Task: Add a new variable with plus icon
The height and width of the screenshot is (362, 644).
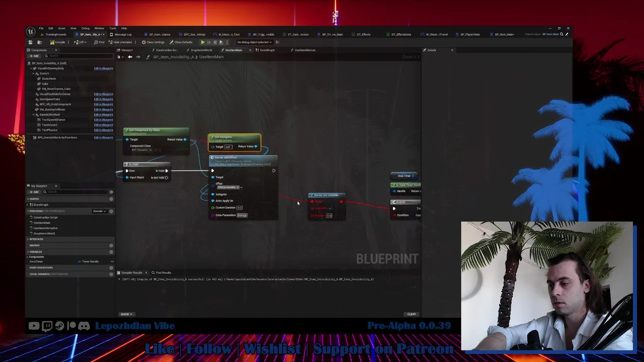Action: click(111, 252)
